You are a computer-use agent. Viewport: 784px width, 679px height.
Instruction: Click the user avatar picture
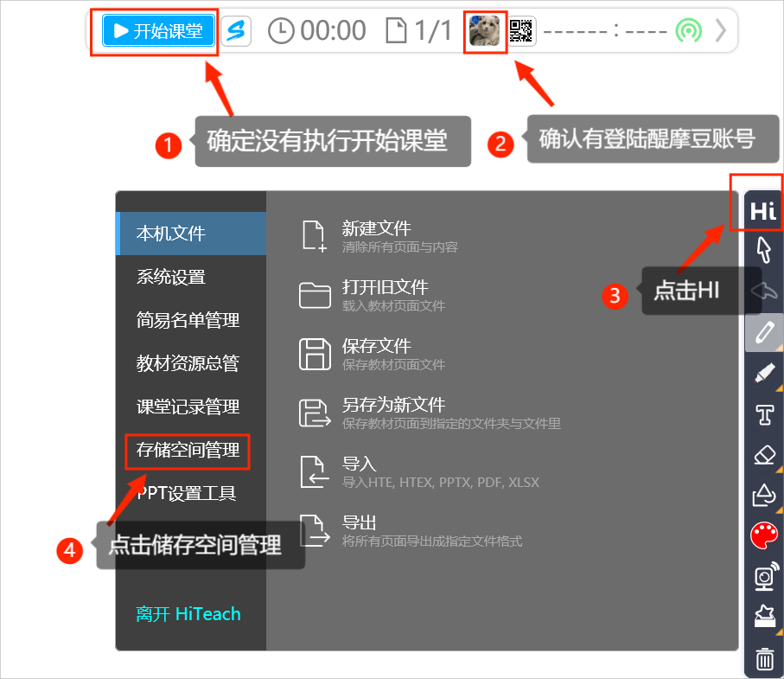click(484, 31)
